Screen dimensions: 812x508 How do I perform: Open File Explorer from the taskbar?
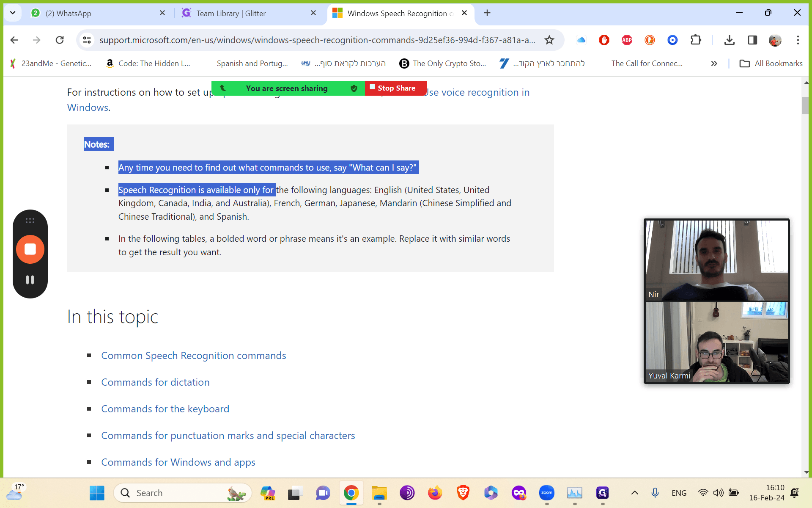(x=379, y=493)
